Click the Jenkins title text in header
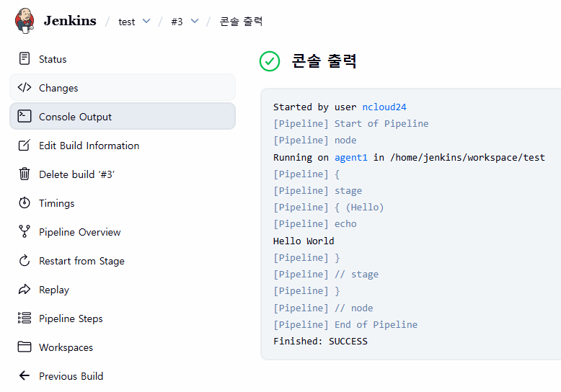This screenshot has width=561, height=392. [70, 21]
